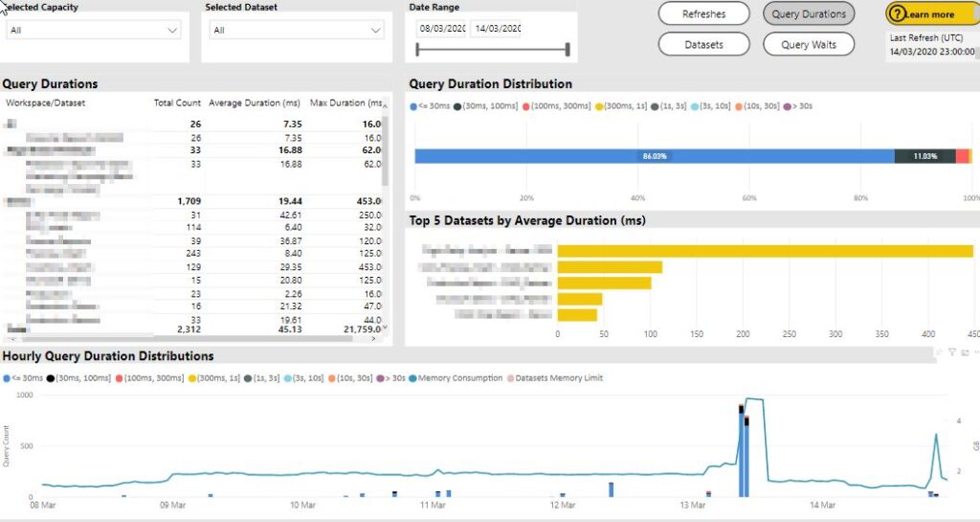The width and height of the screenshot is (980, 522).
Task: Select (100ms, 300ms] legend in Hourly chart
Action: click(x=150, y=378)
